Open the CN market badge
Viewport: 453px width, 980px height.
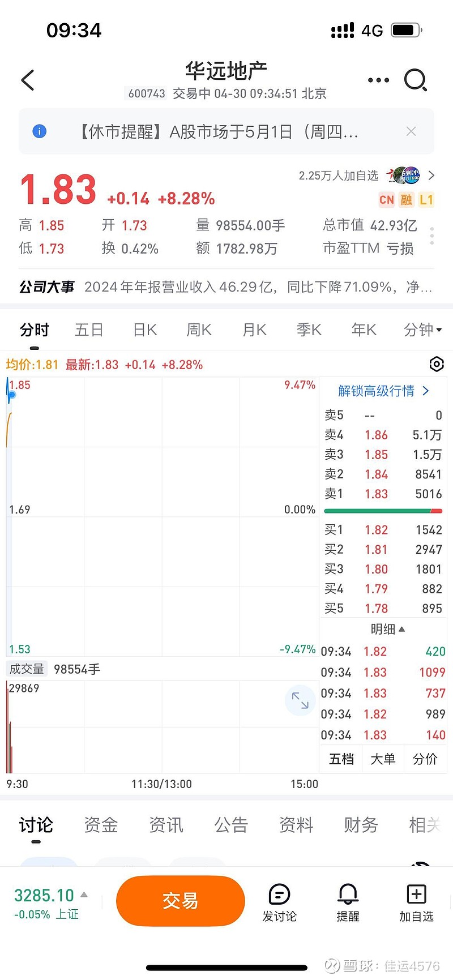click(x=387, y=200)
